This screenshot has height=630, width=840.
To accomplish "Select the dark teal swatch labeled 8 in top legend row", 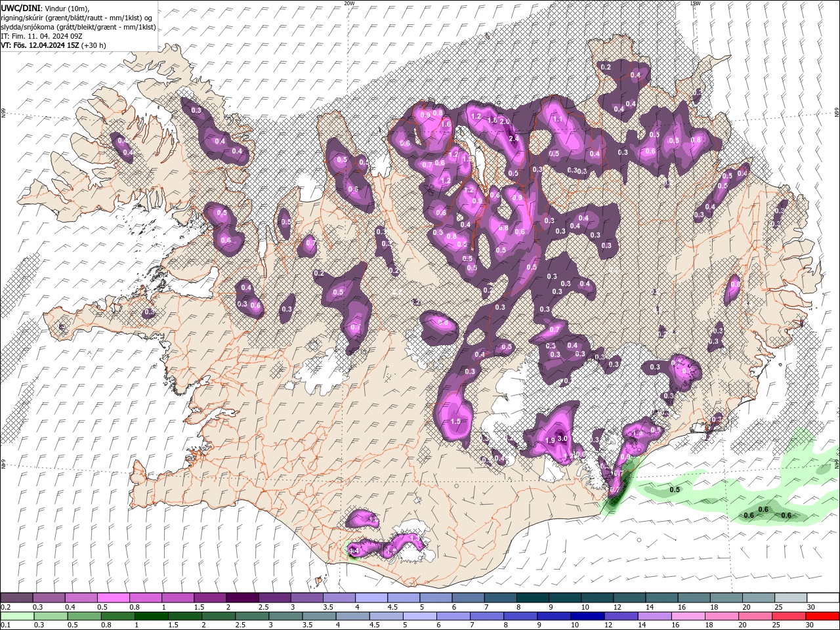I will 532,598.
